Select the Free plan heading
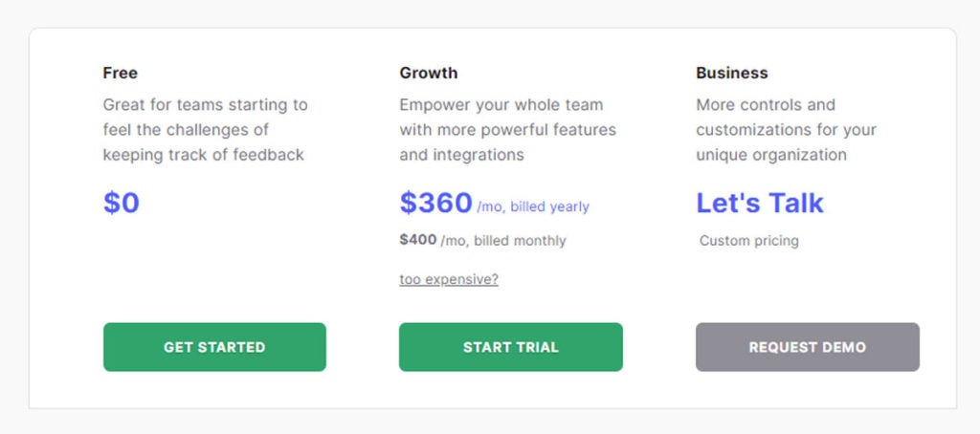Image resolution: width=980 pixels, height=434 pixels. click(120, 73)
